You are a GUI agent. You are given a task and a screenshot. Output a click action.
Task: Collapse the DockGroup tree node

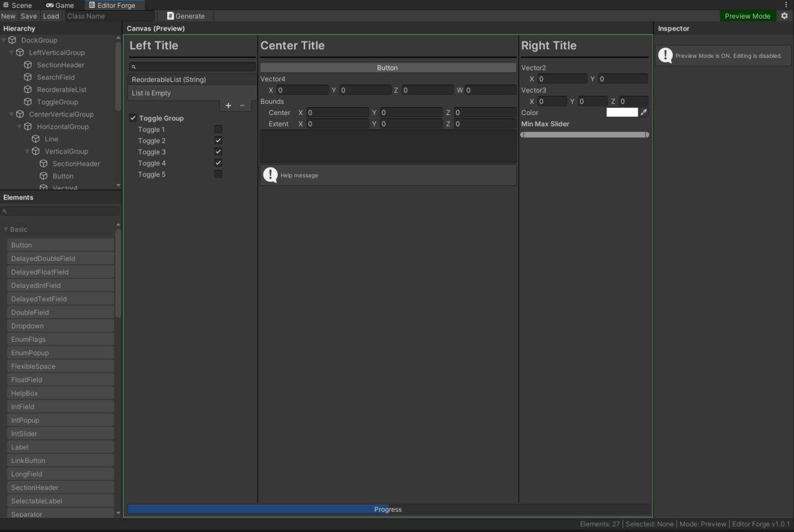click(4, 40)
